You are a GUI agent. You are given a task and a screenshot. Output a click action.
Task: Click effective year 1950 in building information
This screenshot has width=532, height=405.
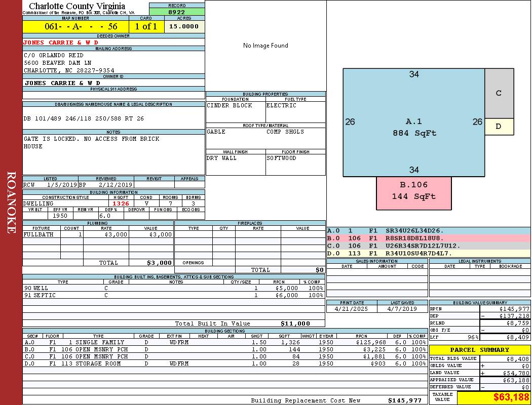[60, 216]
